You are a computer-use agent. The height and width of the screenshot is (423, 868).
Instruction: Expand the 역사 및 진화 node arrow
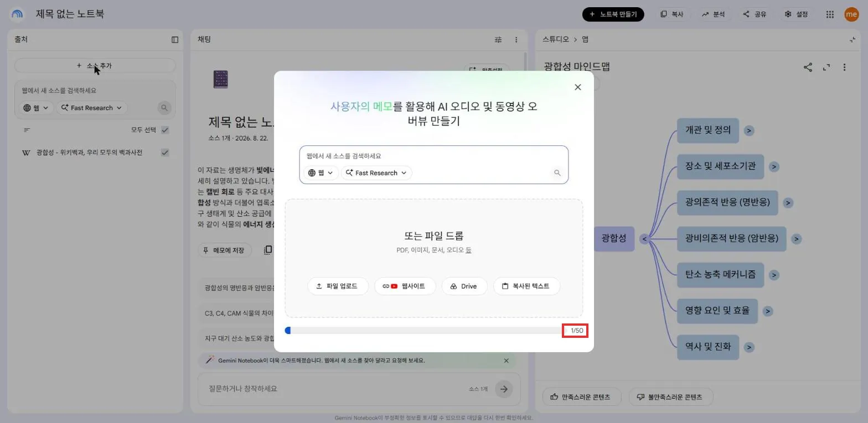point(749,347)
